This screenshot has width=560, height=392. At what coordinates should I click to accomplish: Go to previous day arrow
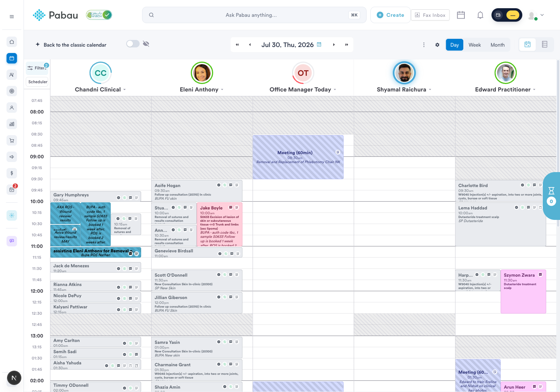point(250,45)
